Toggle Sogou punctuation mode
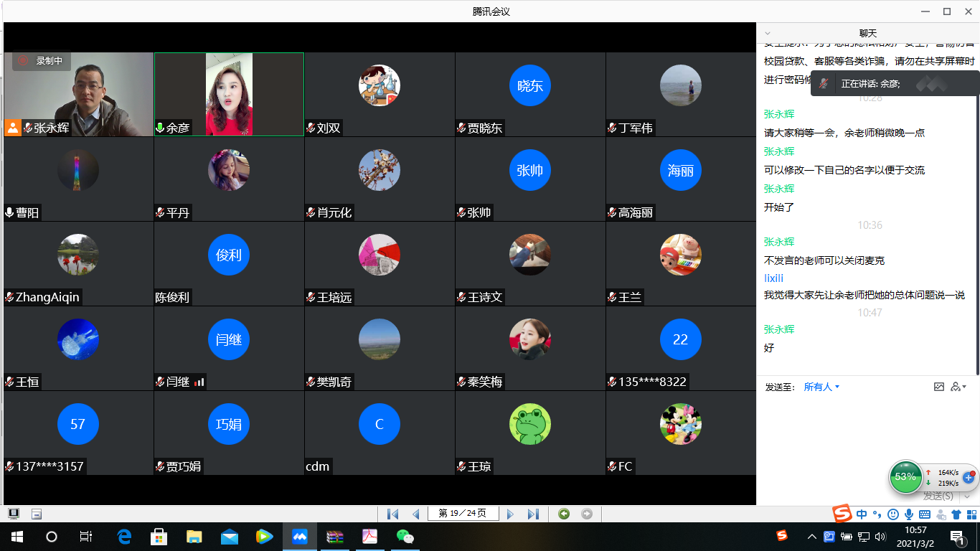The image size is (980, 551). click(877, 514)
